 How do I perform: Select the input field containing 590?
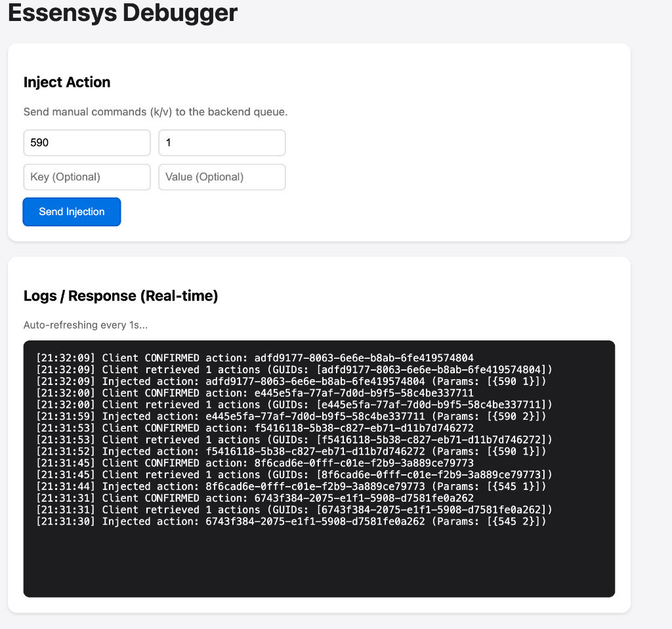pos(87,142)
